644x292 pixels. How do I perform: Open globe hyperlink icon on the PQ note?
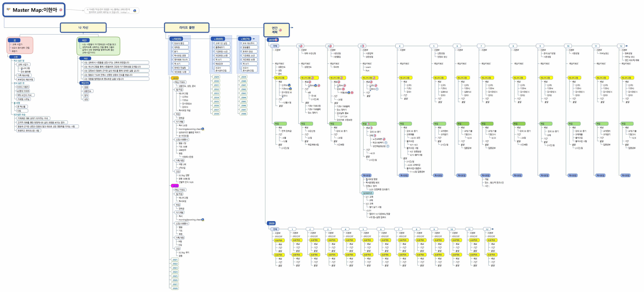coord(135,11)
